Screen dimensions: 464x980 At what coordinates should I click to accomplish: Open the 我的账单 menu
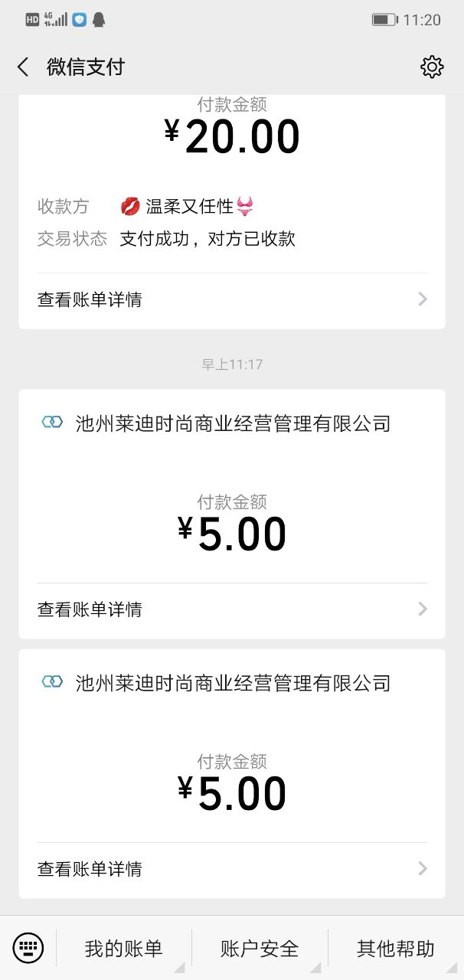click(x=124, y=949)
